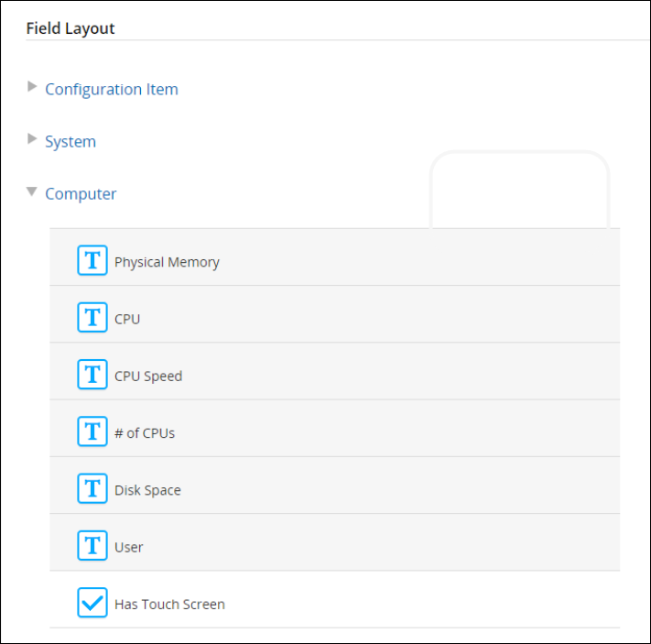The width and height of the screenshot is (651, 644).
Task: Click the Computer section heading link
Action: 81,193
